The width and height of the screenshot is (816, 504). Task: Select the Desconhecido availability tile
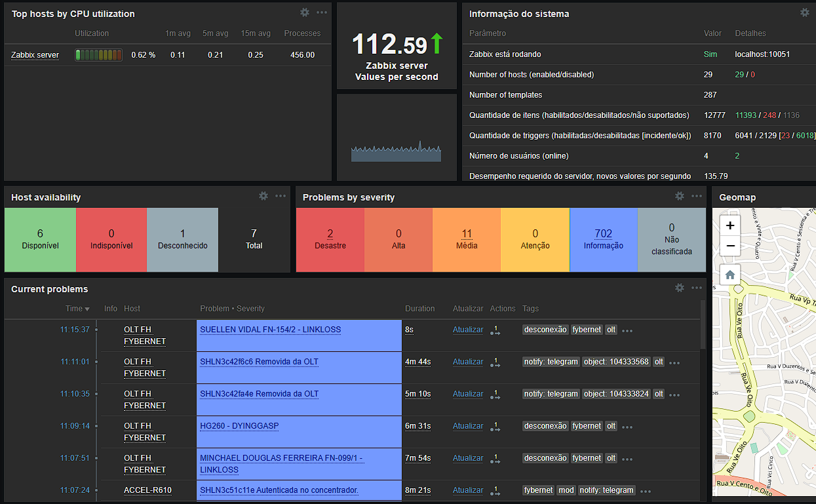[183, 240]
